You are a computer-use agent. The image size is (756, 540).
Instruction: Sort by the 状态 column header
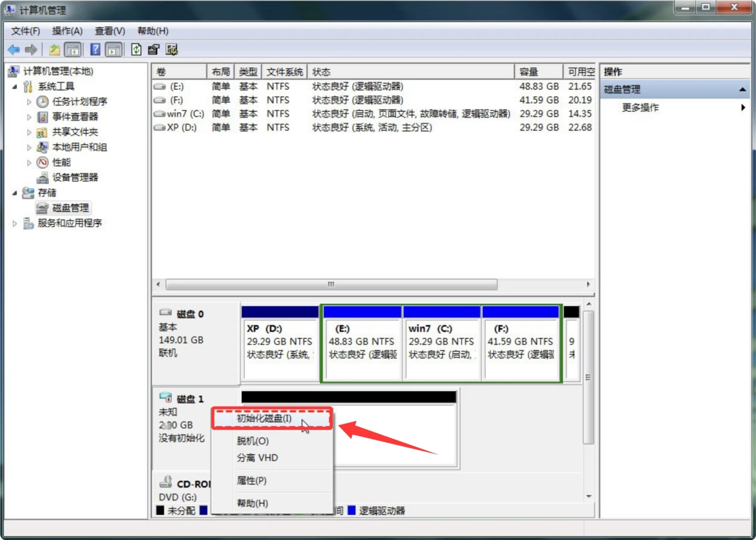411,72
